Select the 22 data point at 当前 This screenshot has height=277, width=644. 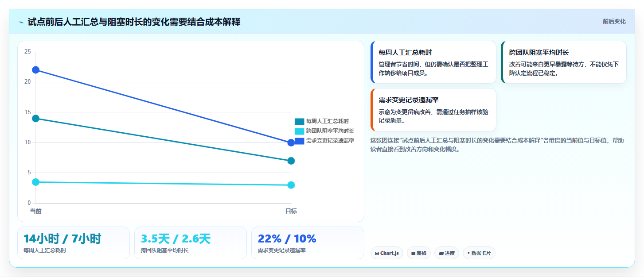pos(36,70)
